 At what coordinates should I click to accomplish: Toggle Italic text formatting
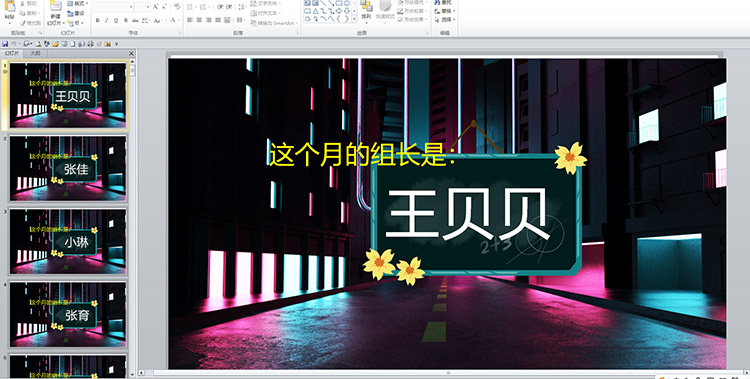(x=107, y=21)
